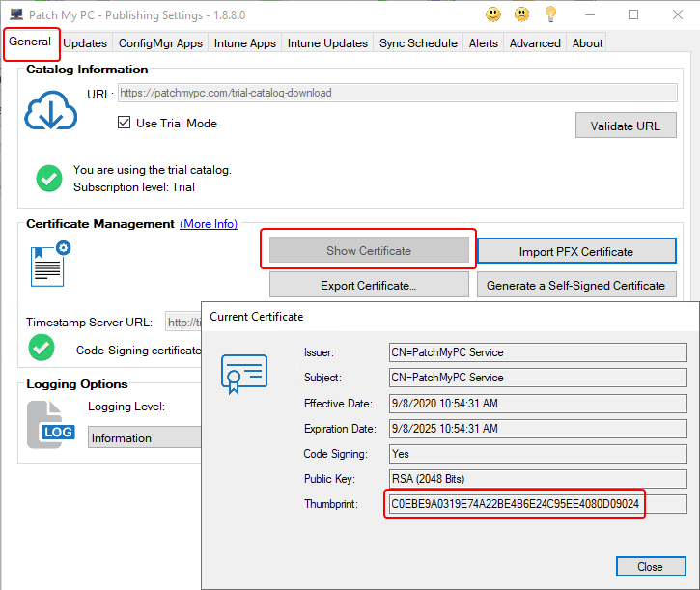Screen dimensions: 700x590
Task: Click 'Subscription level: Trial' text
Action: click(134, 186)
